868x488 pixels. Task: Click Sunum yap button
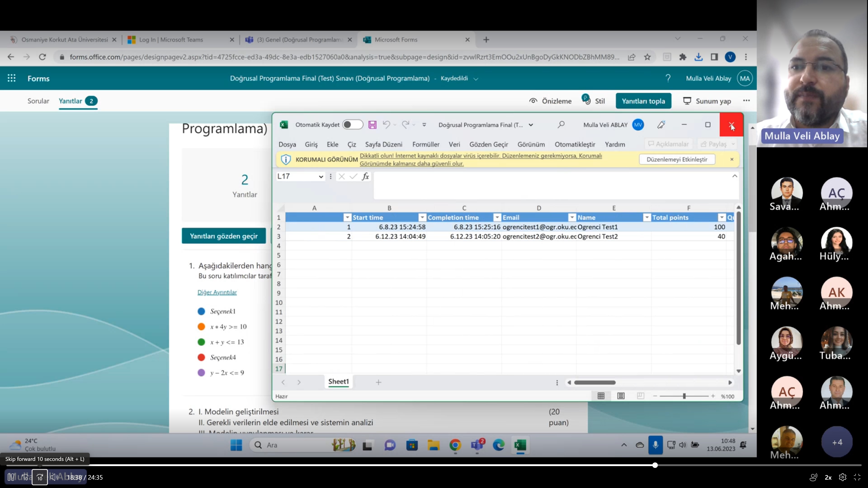pyautogui.click(x=707, y=101)
